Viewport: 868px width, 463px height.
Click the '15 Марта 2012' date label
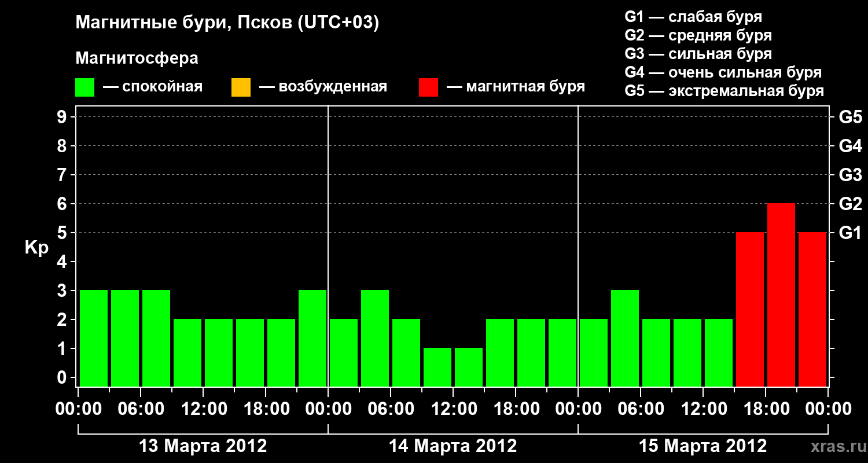(x=703, y=446)
